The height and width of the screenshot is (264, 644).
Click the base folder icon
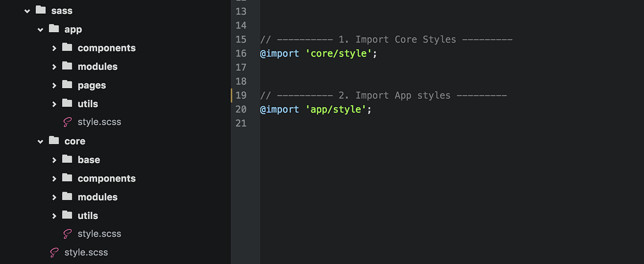[x=67, y=159]
